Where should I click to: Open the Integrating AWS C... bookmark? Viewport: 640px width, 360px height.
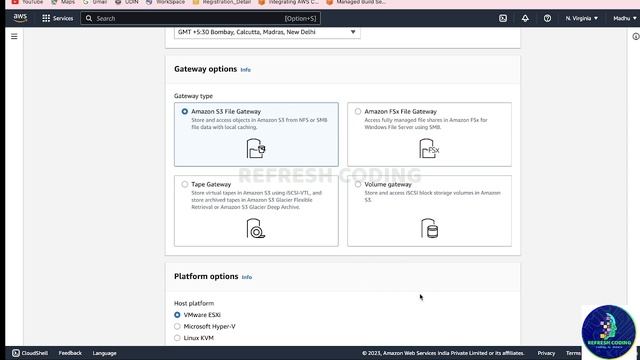(289, 2)
